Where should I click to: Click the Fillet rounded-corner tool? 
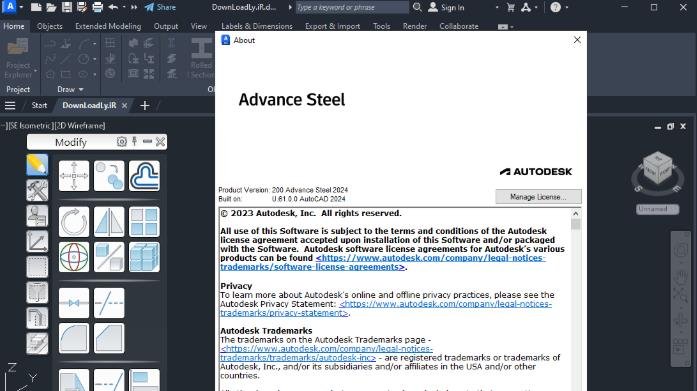pyautogui.click(x=74, y=339)
